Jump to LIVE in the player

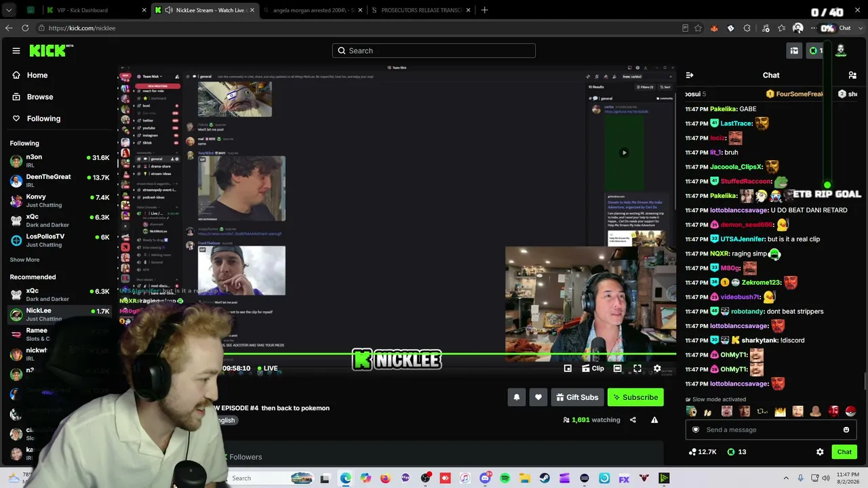267,369
